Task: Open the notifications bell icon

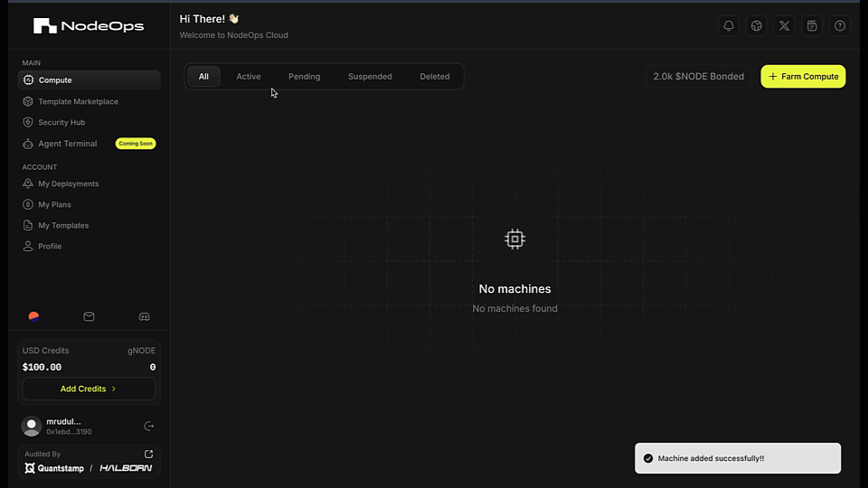Action: pyautogui.click(x=729, y=26)
